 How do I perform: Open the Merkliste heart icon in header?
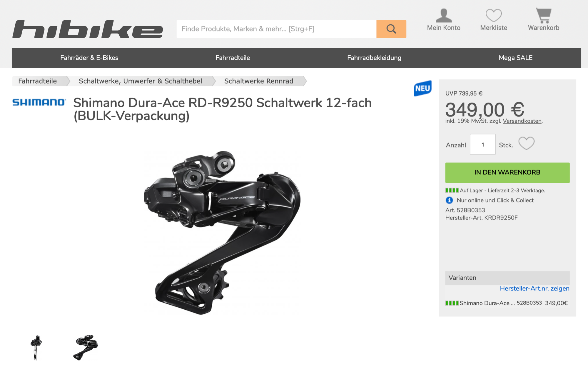pos(494,16)
